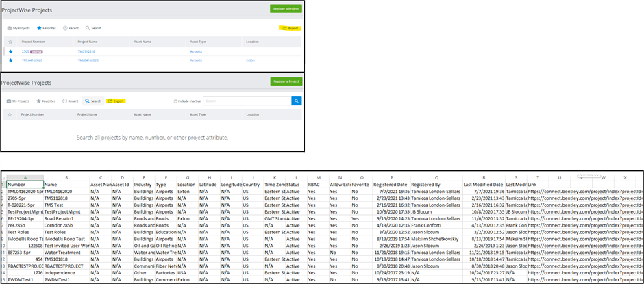Click the 'USA' location cell
Screen dimensions: 644x284
point(188,272)
